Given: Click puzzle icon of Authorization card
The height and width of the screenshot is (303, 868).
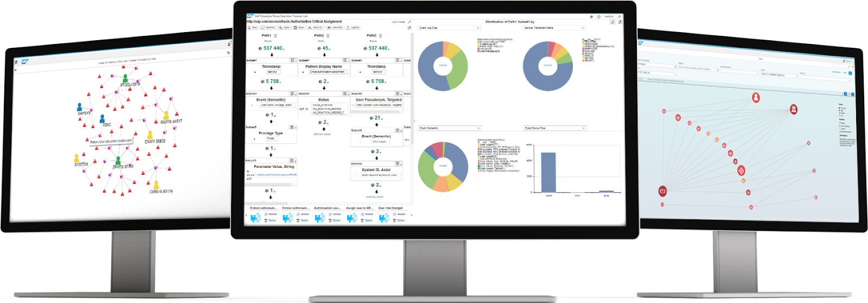Looking at the screenshot, I should (x=320, y=218).
